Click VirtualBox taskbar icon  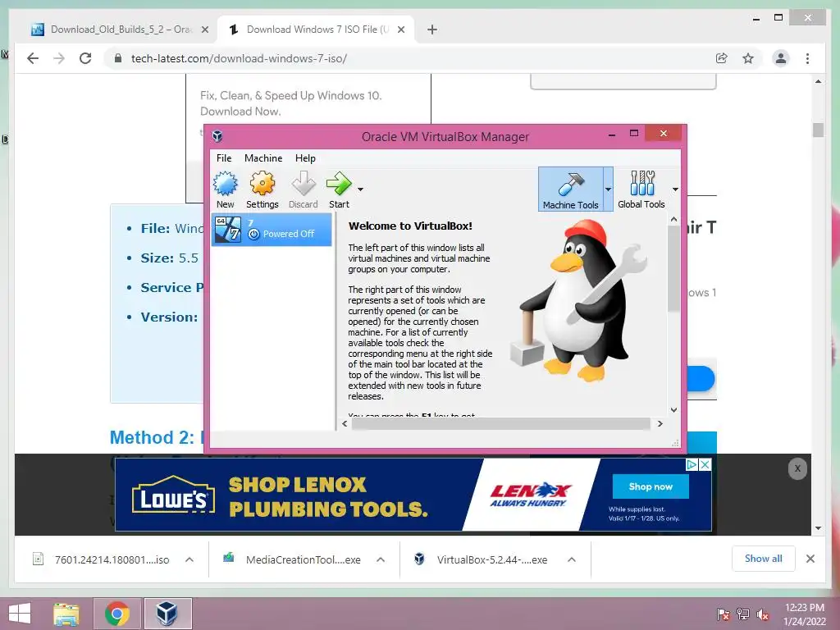coord(167,614)
